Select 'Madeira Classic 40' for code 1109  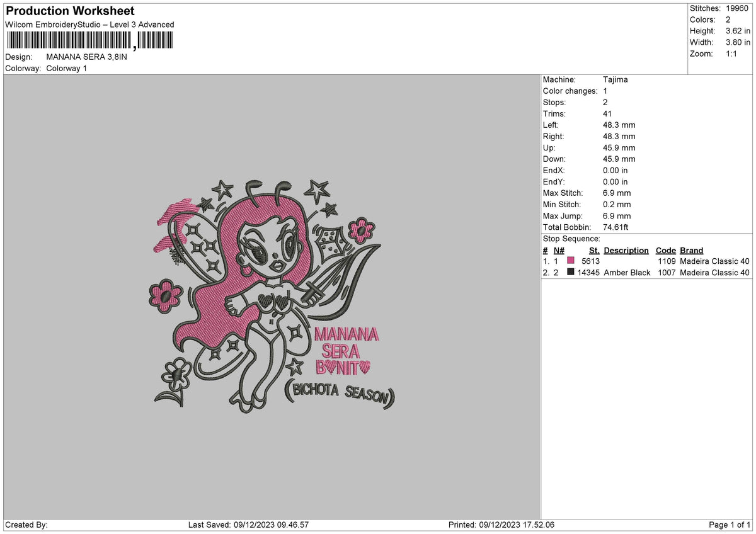pos(715,261)
